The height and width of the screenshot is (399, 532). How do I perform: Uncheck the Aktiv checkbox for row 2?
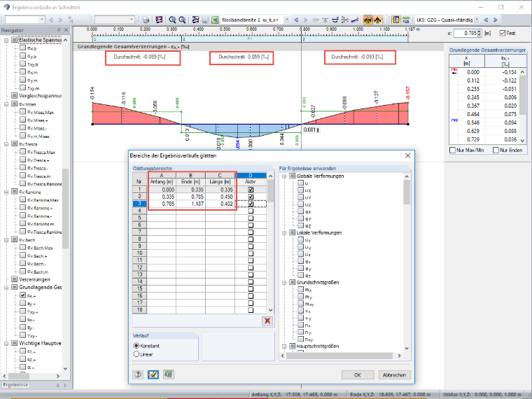(x=251, y=197)
